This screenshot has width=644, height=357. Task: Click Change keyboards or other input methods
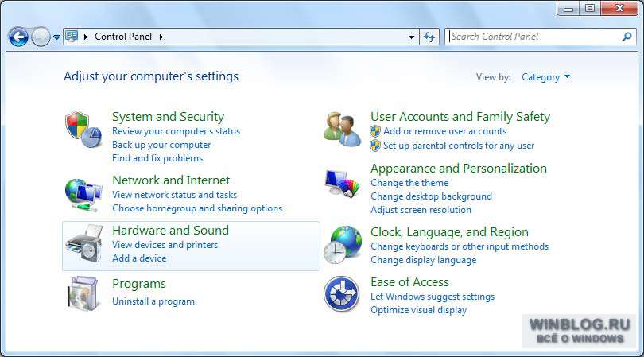point(460,246)
